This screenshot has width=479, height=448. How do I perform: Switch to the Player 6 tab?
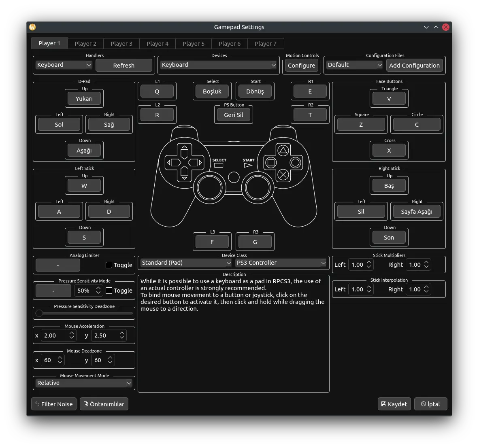point(230,44)
